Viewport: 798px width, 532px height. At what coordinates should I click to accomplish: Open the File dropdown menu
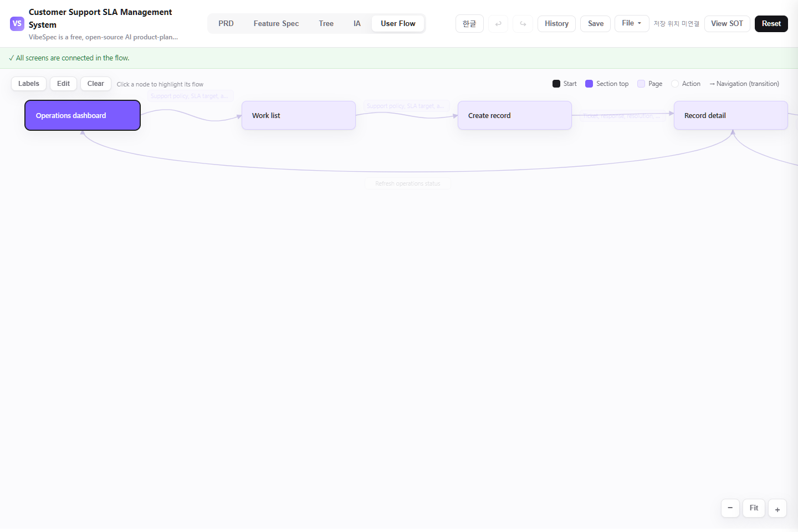click(x=632, y=23)
